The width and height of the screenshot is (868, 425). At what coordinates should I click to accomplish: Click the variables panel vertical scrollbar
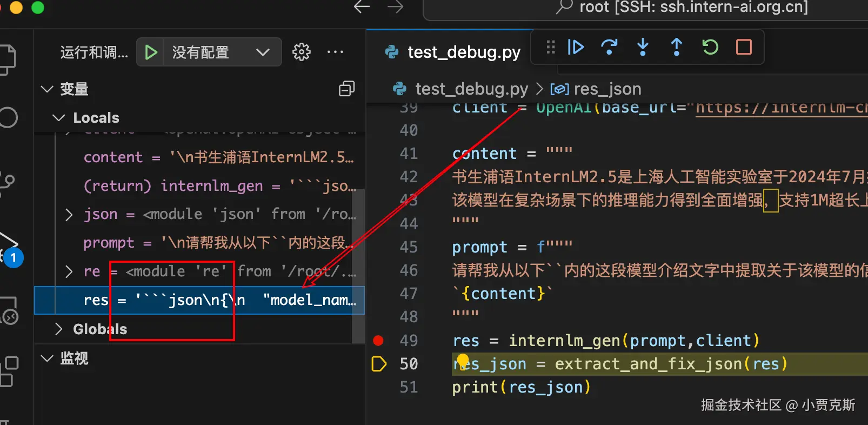[x=358, y=265]
